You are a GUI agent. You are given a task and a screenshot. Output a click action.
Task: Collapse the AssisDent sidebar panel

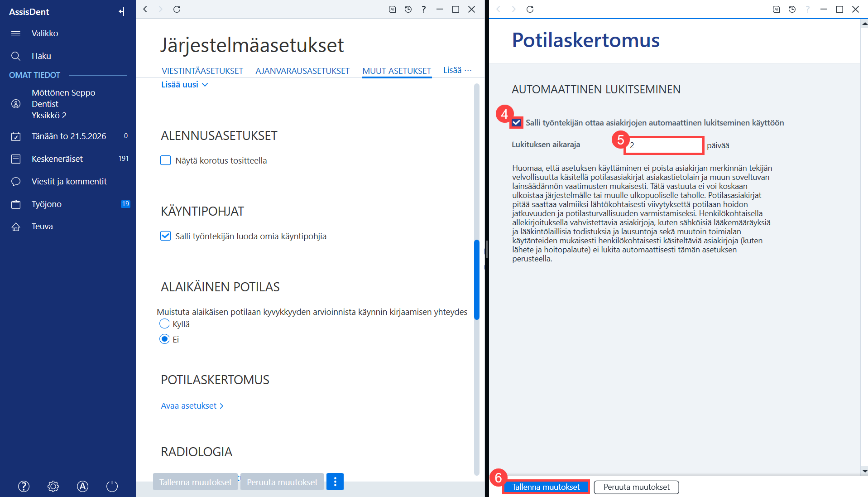pos(121,11)
